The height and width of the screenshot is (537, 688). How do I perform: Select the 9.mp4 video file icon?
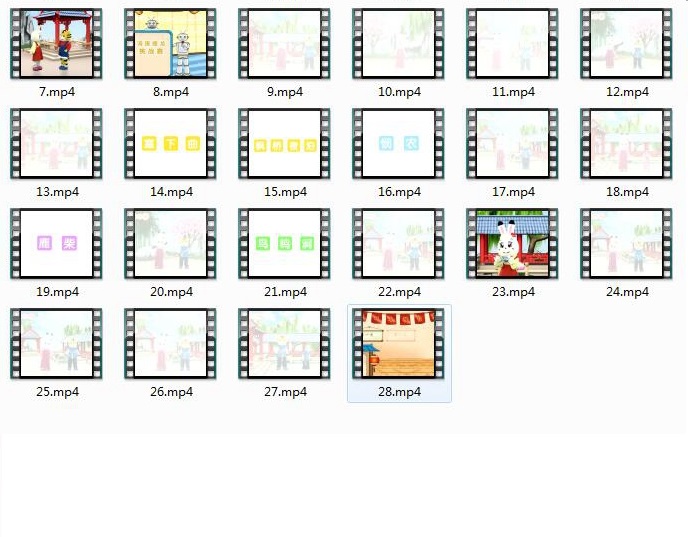coord(285,44)
